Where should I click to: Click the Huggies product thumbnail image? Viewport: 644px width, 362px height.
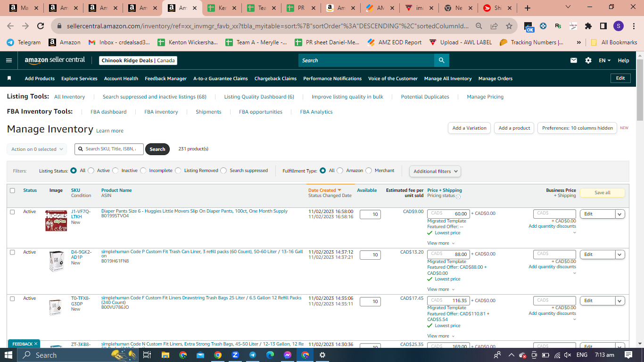[x=56, y=221]
